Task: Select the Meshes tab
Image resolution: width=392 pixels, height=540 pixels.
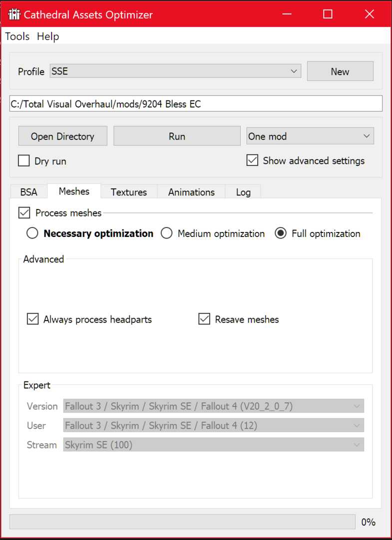Action: click(74, 191)
